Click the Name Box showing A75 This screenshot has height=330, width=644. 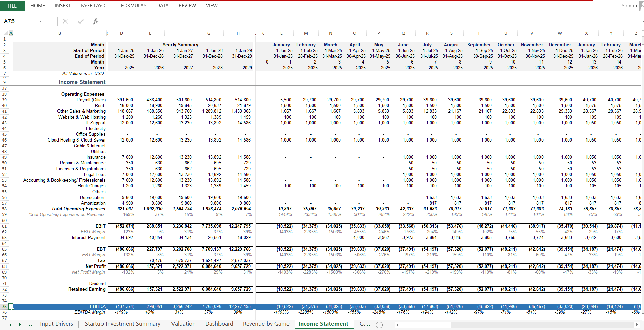tap(20, 21)
